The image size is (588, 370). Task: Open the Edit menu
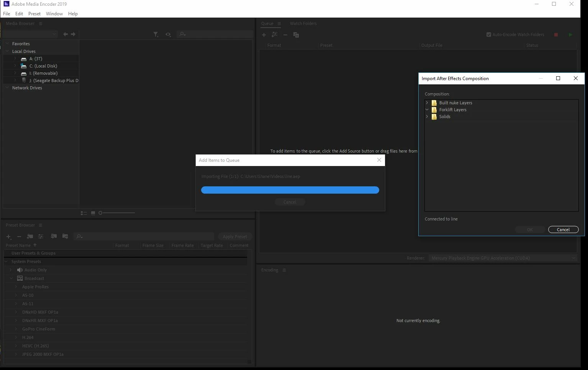(19, 13)
